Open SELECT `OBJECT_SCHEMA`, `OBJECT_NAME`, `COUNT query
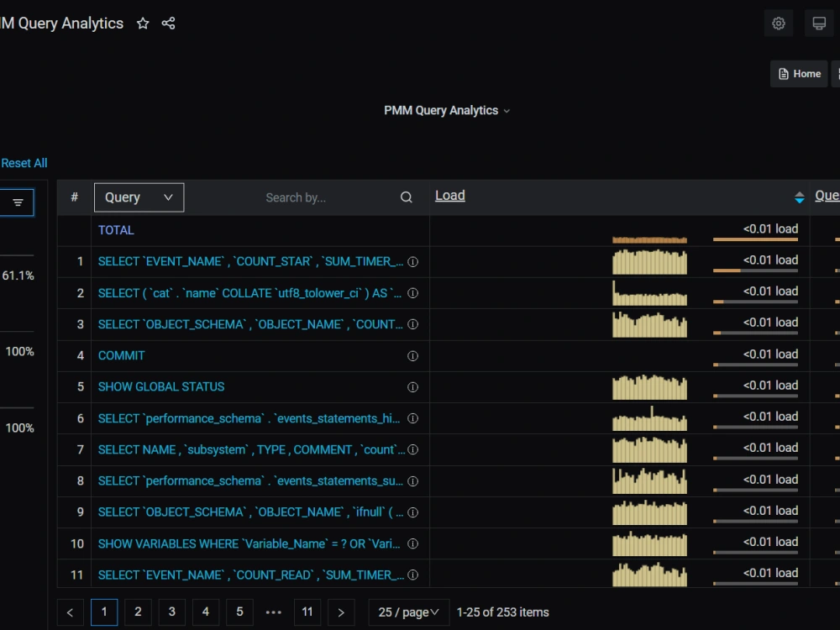The height and width of the screenshot is (630, 840). 250,324
